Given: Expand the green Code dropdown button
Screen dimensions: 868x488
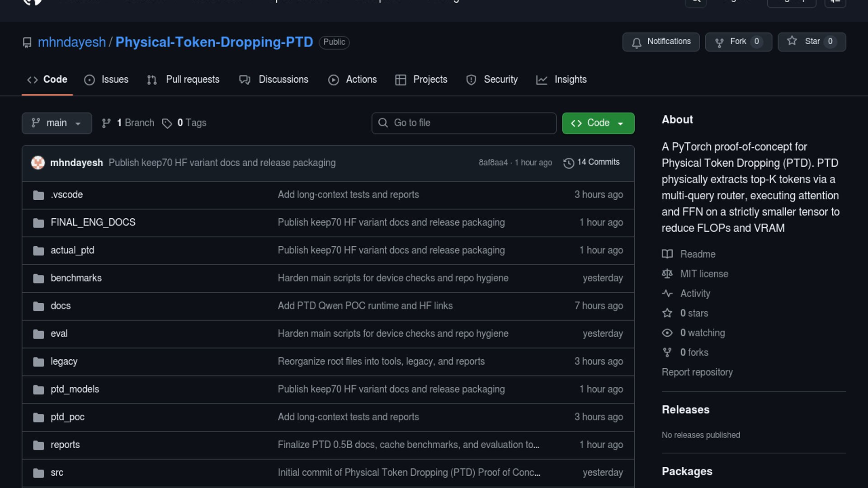Looking at the screenshot, I should [x=598, y=123].
